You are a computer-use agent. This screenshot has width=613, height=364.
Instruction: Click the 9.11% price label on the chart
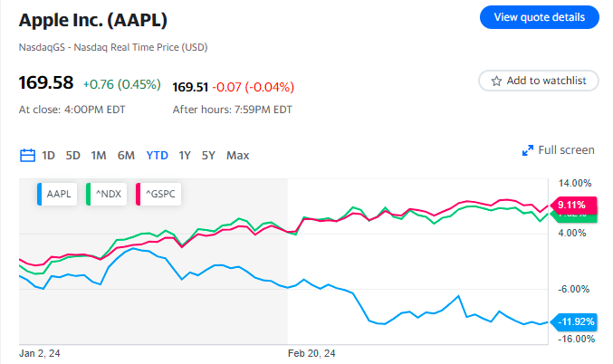[x=572, y=206]
